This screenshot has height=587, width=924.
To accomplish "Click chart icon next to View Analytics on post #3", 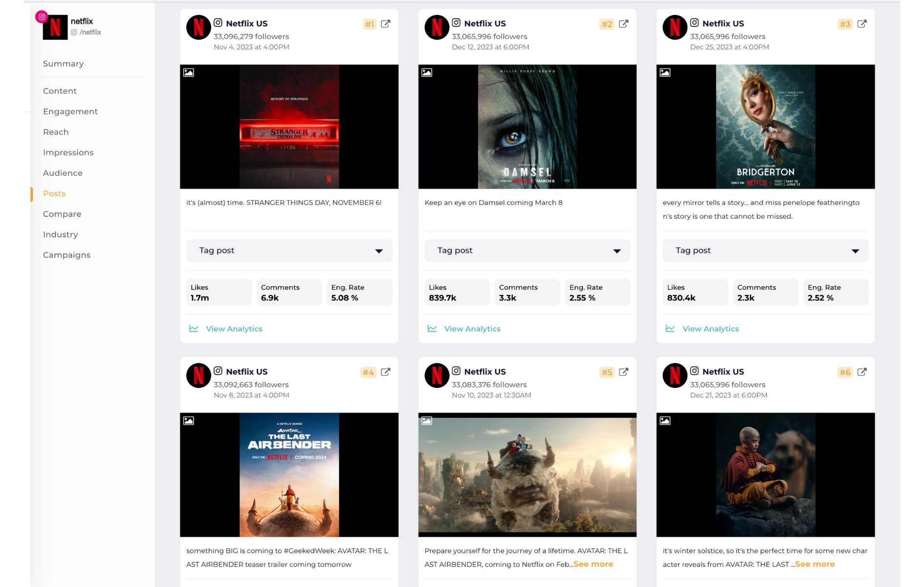I will pyautogui.click(x=670, y=329).
